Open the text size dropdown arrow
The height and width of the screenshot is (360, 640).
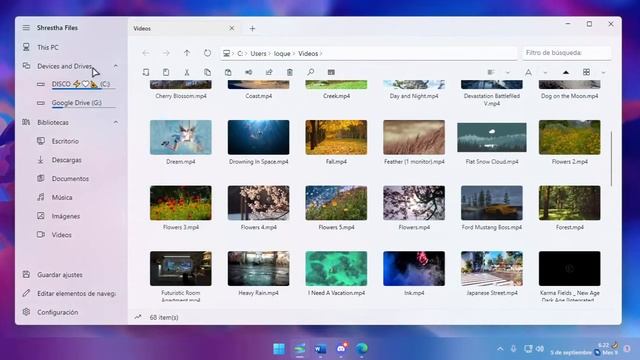(545, 73)
